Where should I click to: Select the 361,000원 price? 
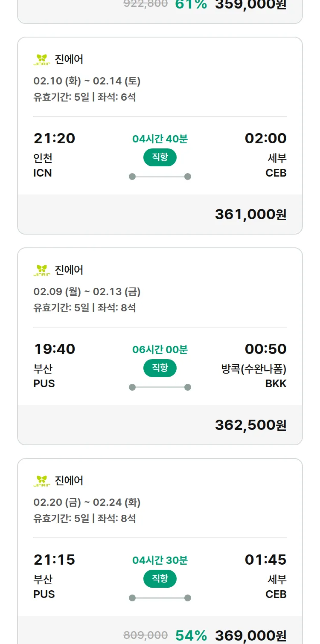[x=250, y=215]
